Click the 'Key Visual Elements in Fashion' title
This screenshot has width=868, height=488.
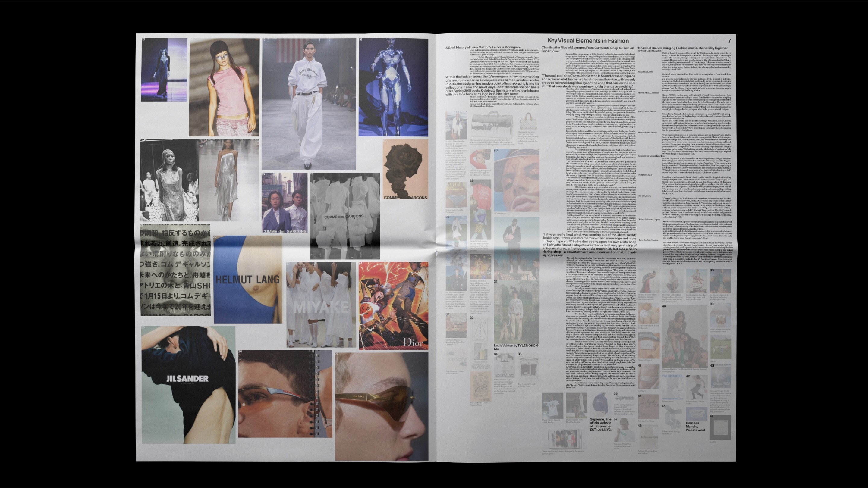(588, 41)
